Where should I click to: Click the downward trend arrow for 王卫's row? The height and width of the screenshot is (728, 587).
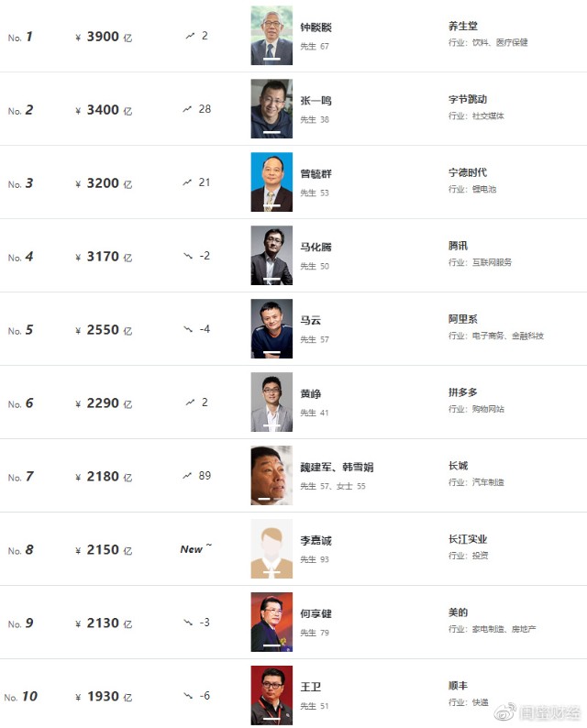tap(188, 696)
